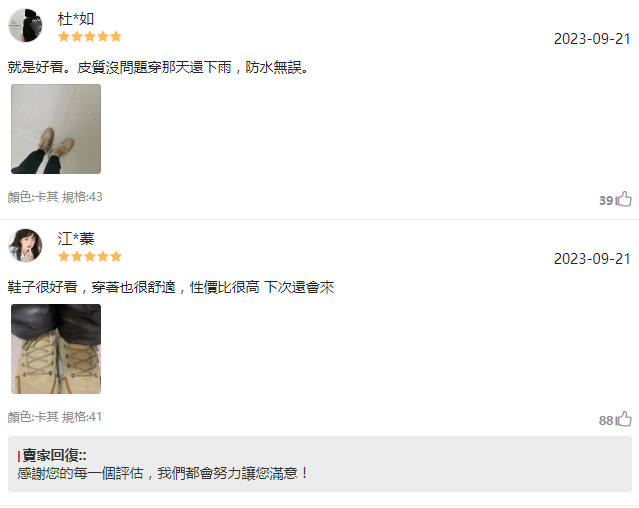Click the 39 likes count

coord(606,200)
